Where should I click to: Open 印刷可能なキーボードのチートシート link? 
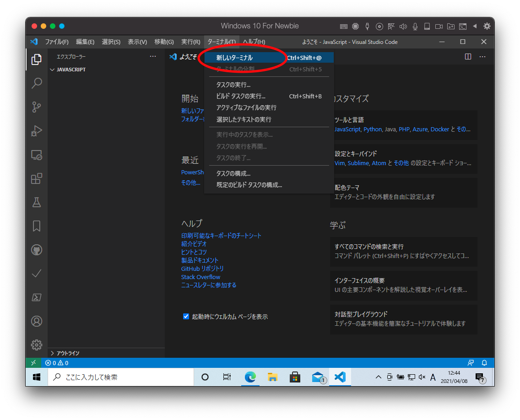pyautogui.click(x=221, y=236)
